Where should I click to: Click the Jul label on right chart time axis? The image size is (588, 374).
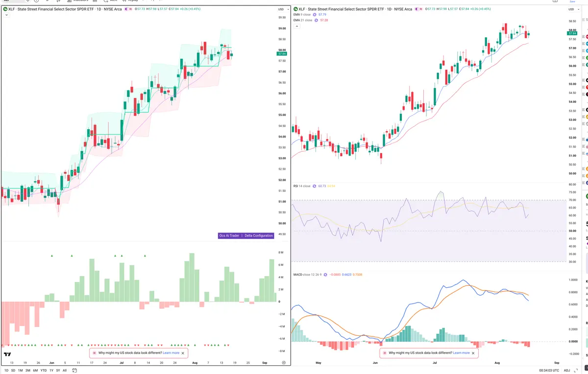[x=435, y=363]
